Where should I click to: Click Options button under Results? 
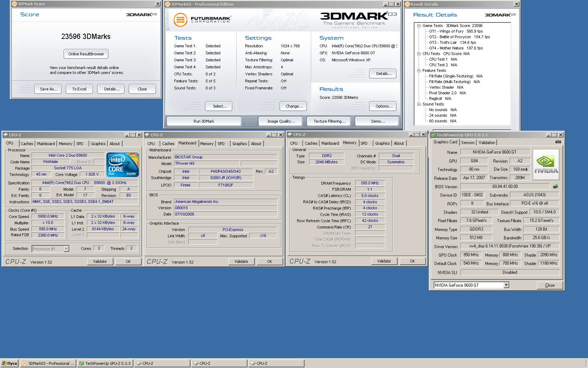tap(383, 106)
